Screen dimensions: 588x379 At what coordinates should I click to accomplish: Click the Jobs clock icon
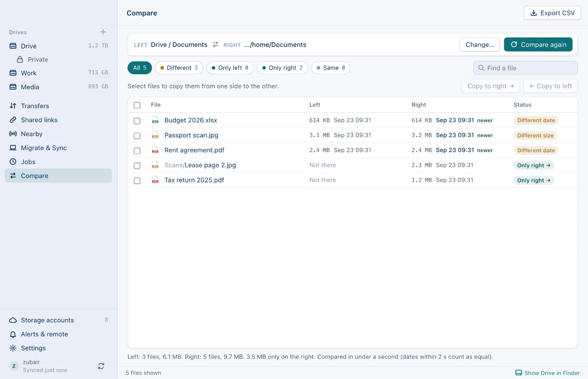click(13, 162)
